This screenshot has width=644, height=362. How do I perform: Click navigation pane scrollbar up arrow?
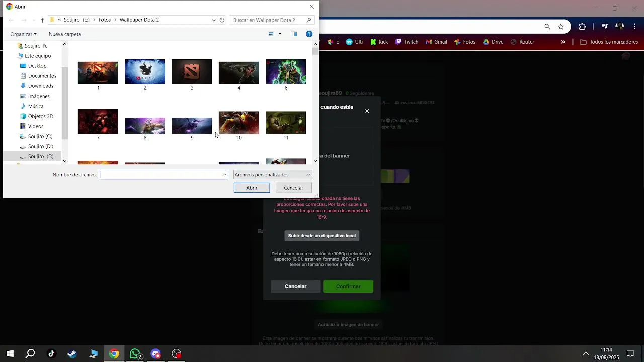click(x=64, y=44)
